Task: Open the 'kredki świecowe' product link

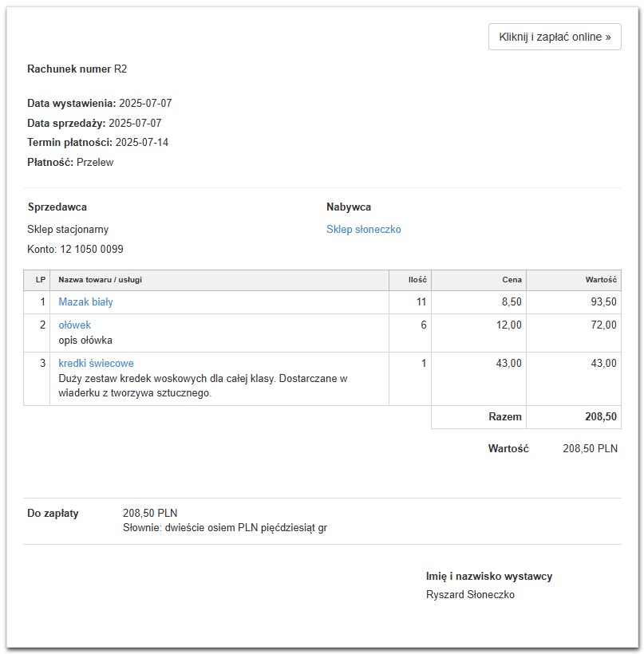Action: tap(96, 364)
